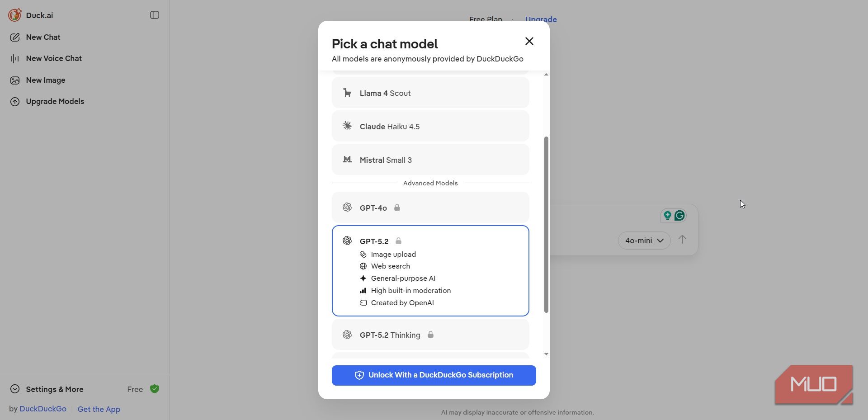
Task: Open the 4o-mini model dropdown
Action: 644,241
